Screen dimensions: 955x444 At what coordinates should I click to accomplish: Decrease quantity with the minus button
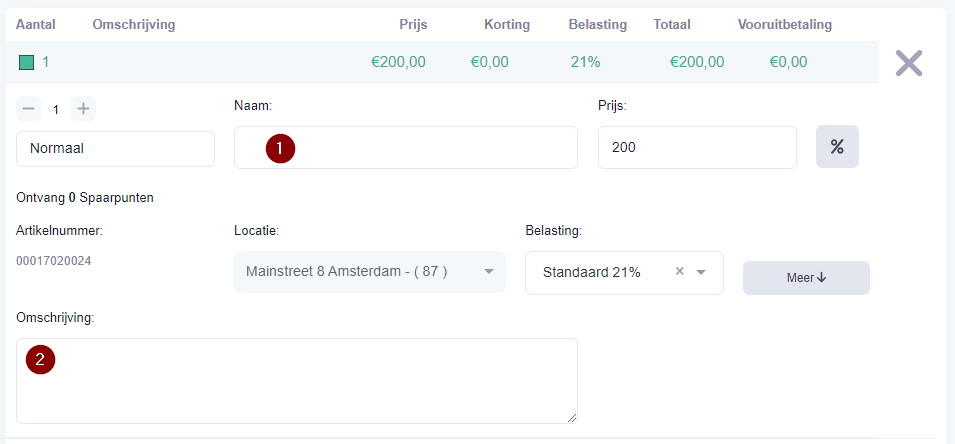click(28, 109)
